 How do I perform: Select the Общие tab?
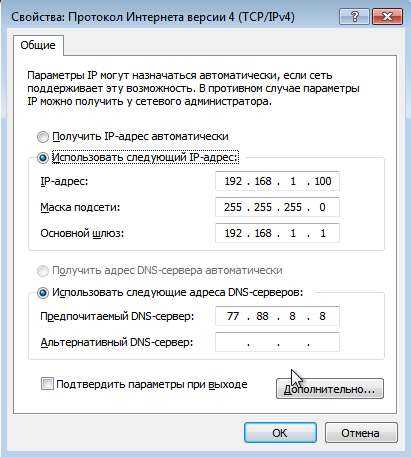tap(38, 45)
